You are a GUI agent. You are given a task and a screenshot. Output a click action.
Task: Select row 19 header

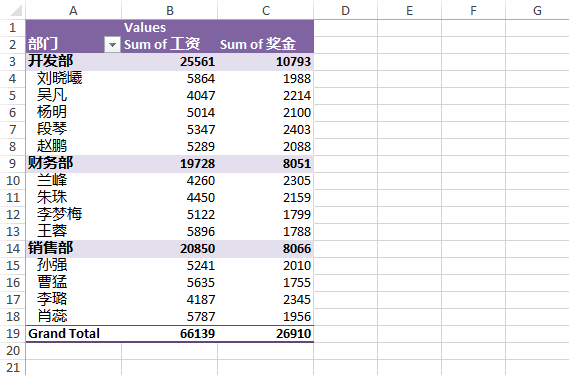[12, 333]
